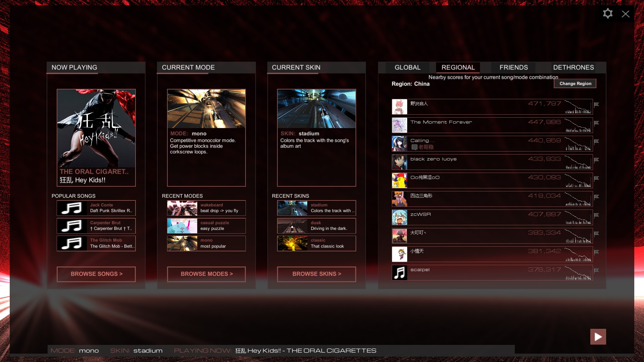Click the Change Region button
This screenshot has width=644, height=362.
[575, 83]
